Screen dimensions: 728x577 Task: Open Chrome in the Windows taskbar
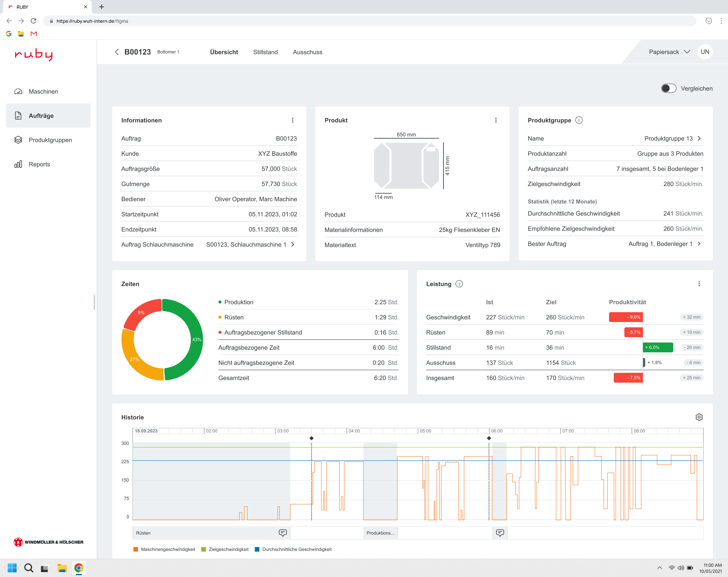[x=79, y=568]
